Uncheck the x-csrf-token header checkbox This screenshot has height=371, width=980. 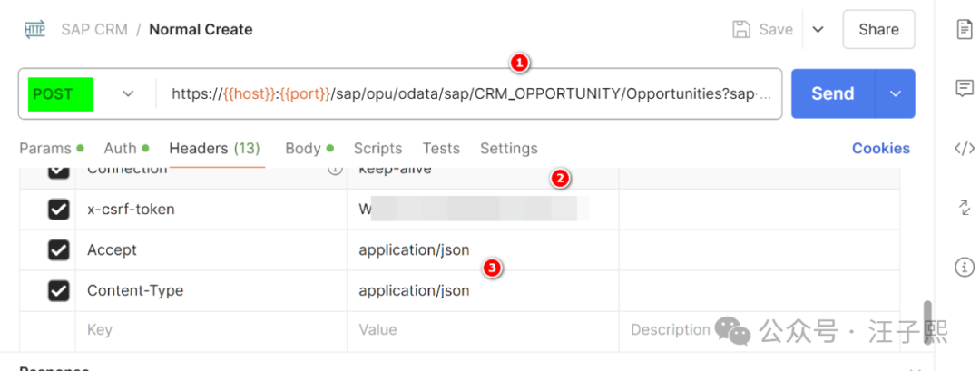(x=59, y=210)
